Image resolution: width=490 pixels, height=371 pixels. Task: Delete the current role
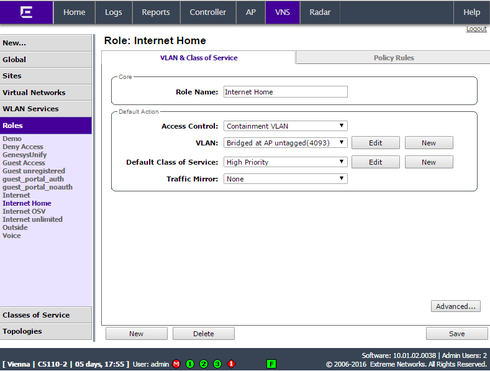(203, 333)
